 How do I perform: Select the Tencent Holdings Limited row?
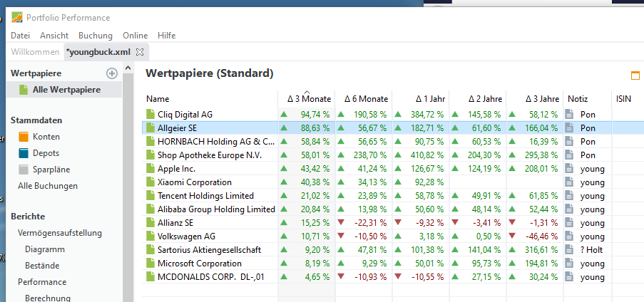click(x=393, y=196)
